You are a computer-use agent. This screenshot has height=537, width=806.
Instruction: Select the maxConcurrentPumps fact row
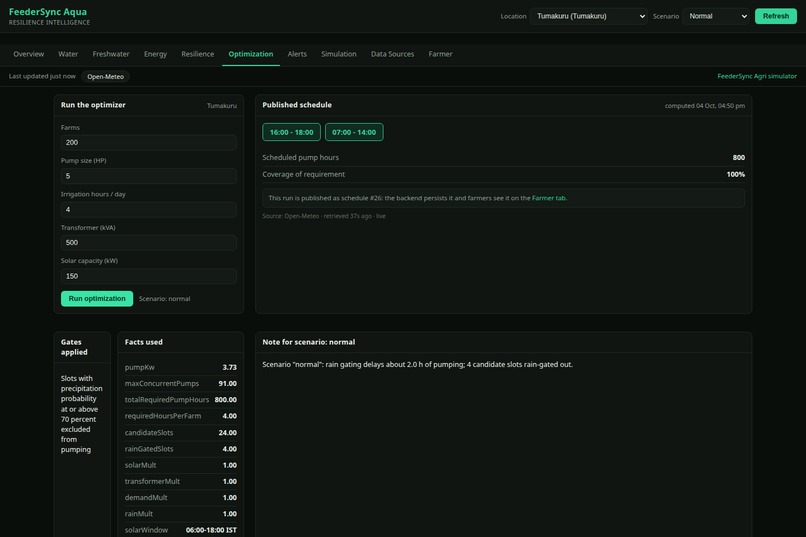point(180,383)
